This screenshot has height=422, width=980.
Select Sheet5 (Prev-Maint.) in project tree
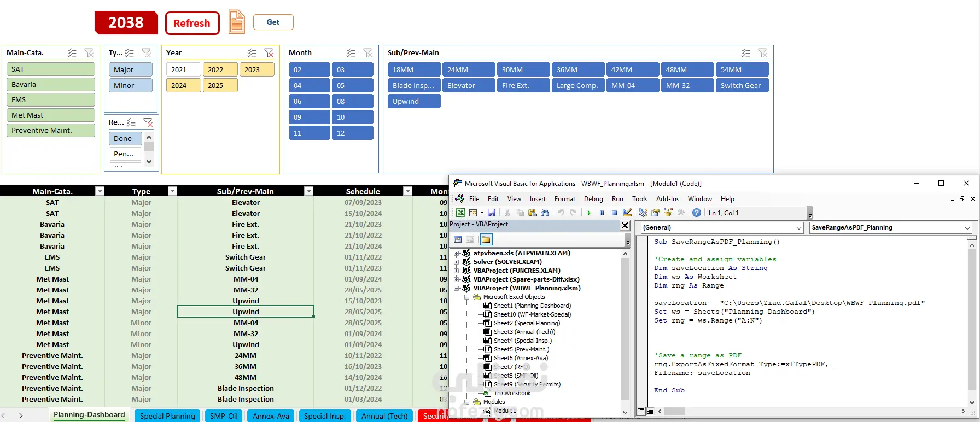click(521, 349)
